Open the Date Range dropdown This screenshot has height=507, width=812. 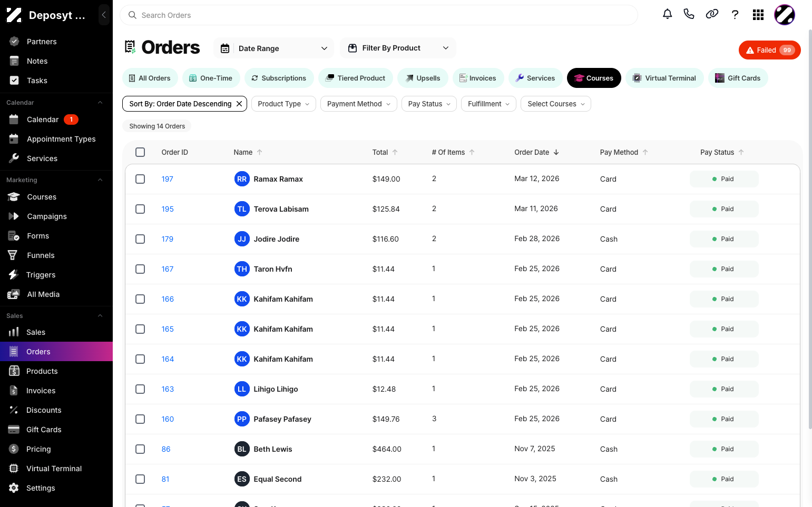[274, 48]
